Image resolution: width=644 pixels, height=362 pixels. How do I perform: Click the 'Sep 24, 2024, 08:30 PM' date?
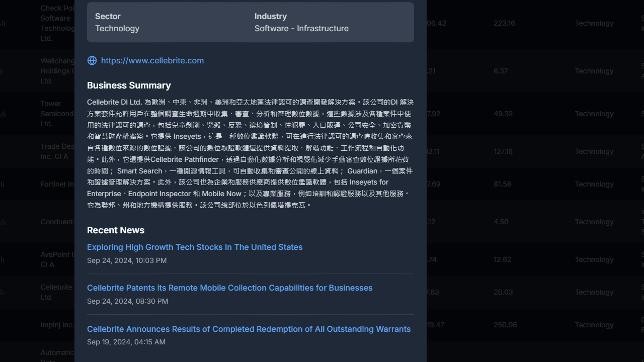click(x=127, y=301)
